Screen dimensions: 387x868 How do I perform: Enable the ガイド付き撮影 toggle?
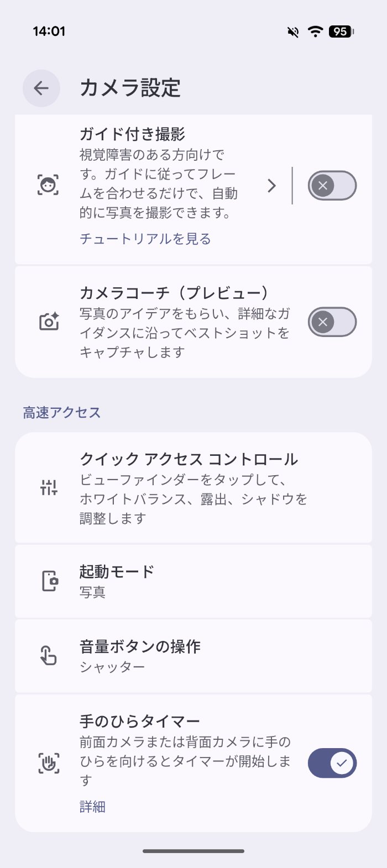click(332, 186)
